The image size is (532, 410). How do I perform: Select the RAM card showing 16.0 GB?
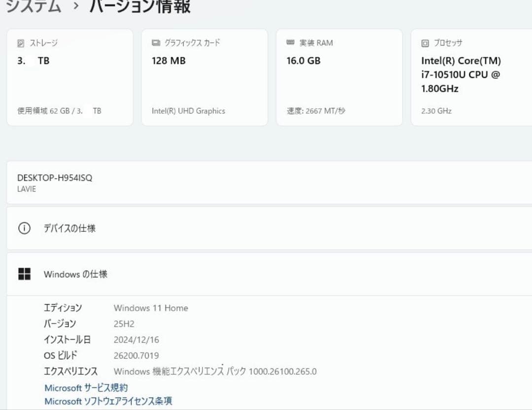coord(339,76)
